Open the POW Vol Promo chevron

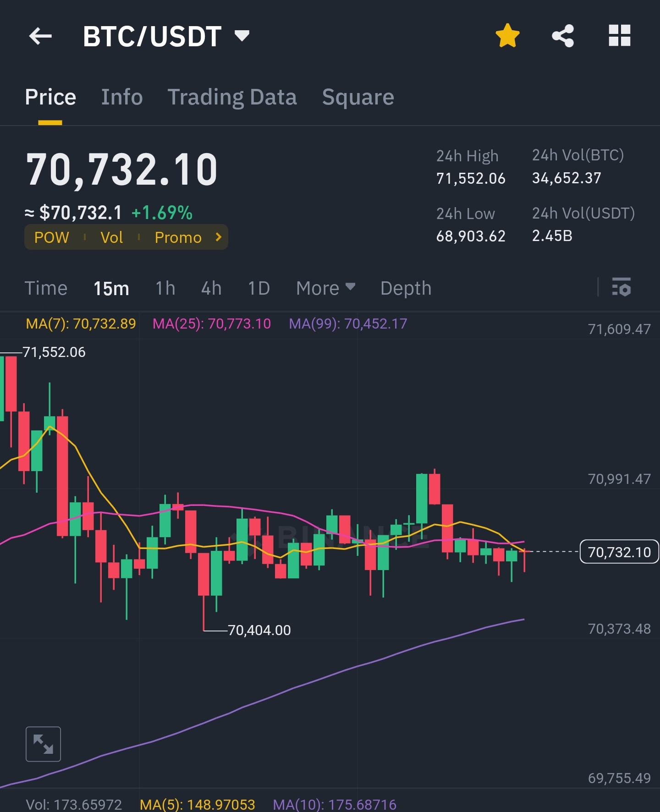tap(219, 237)
